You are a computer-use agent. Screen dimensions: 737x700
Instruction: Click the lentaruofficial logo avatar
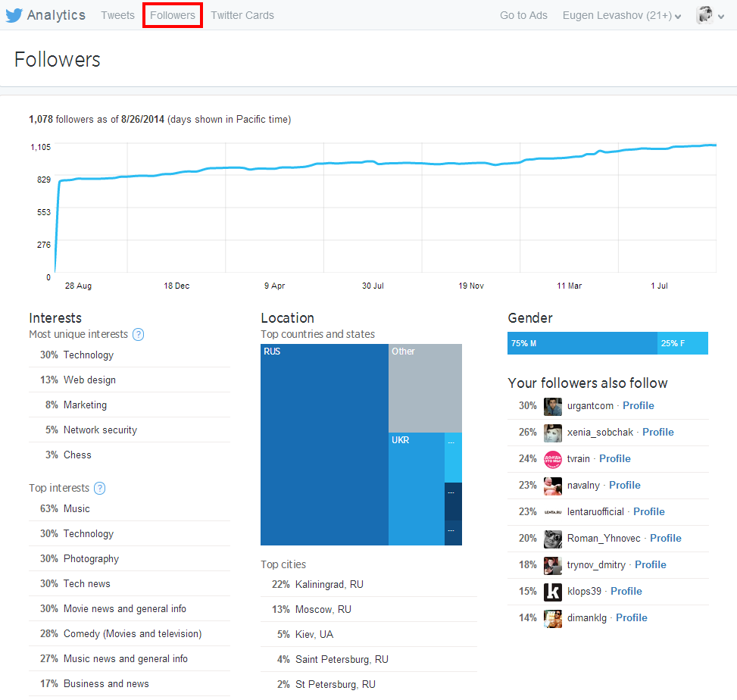click(x=553, y=512)
